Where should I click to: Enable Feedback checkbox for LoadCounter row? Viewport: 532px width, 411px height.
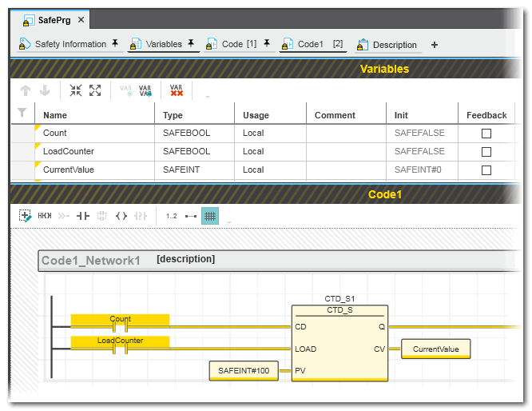coord(486,152)
